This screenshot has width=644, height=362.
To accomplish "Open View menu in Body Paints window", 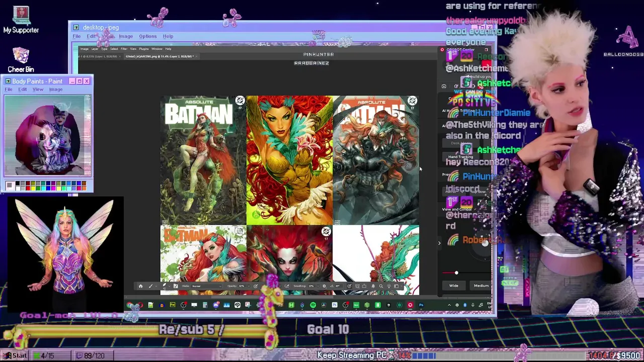I will 38,89.
